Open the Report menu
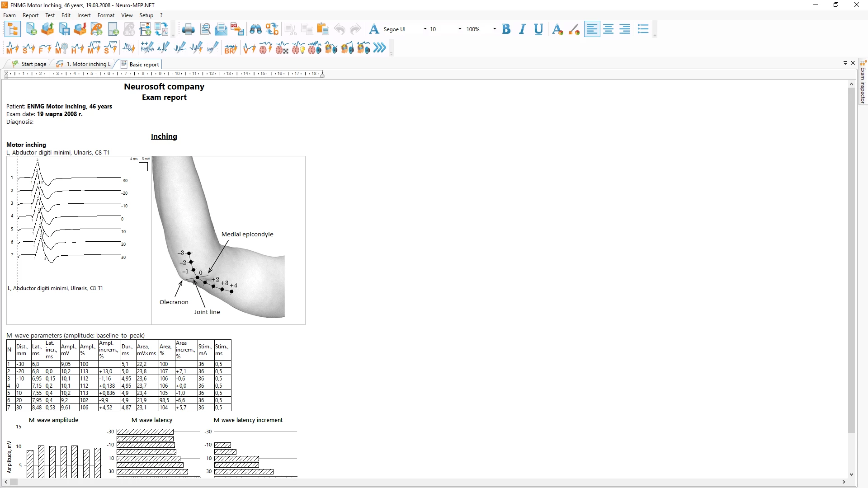This screenshot has width=868, height=488. (x=30, y=15)
